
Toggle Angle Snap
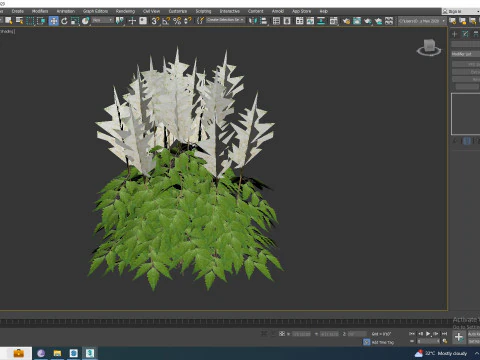(x=166, y=21)
